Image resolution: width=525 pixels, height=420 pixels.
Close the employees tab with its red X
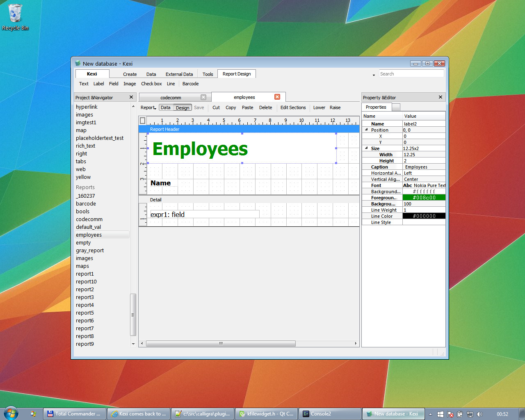277,97
